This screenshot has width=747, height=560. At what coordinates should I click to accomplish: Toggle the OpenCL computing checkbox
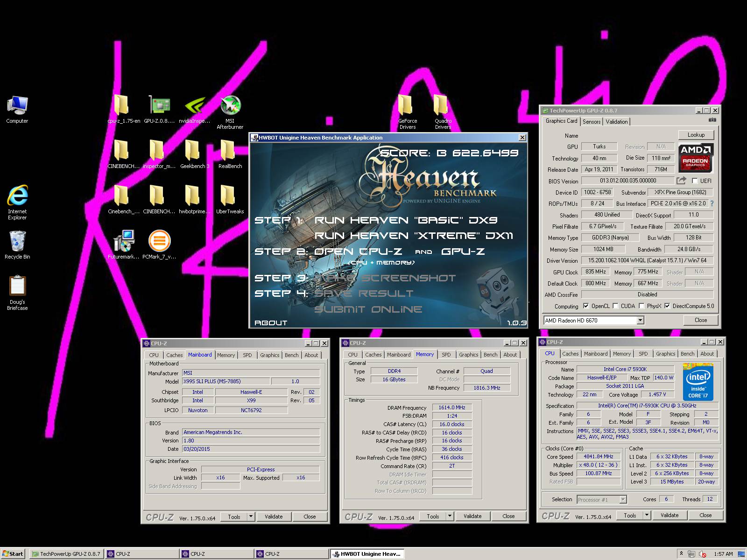[586, 306]
